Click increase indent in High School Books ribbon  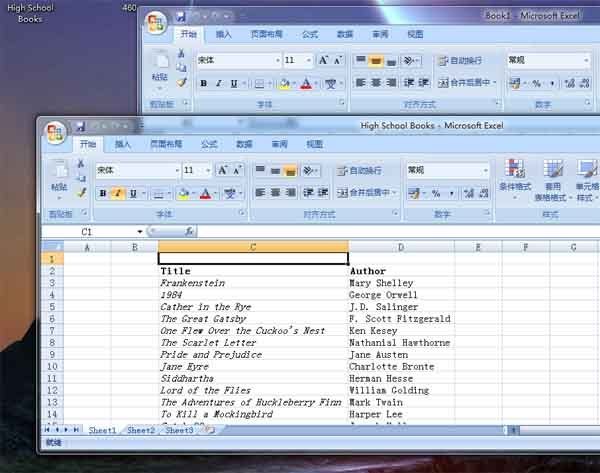(323, 192)
